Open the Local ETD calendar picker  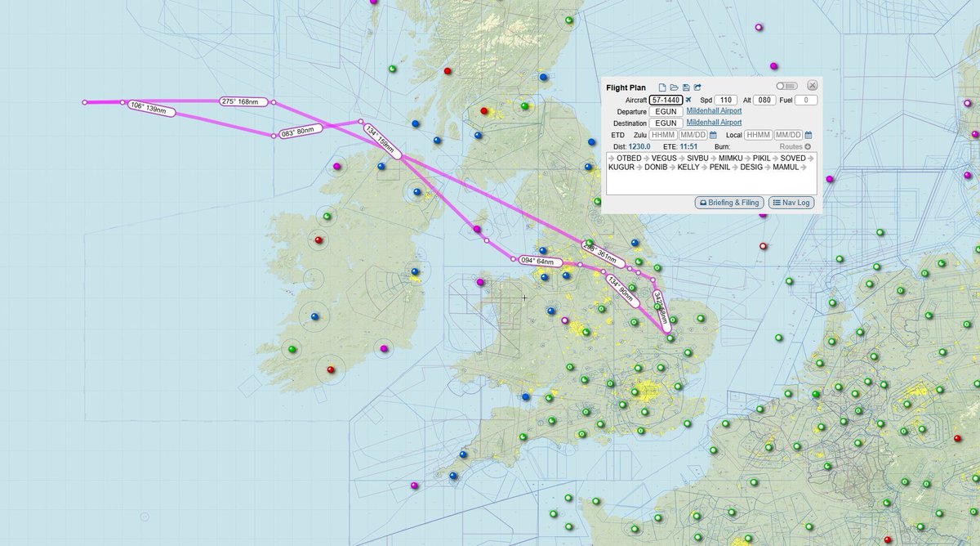(x=808, y=135)
